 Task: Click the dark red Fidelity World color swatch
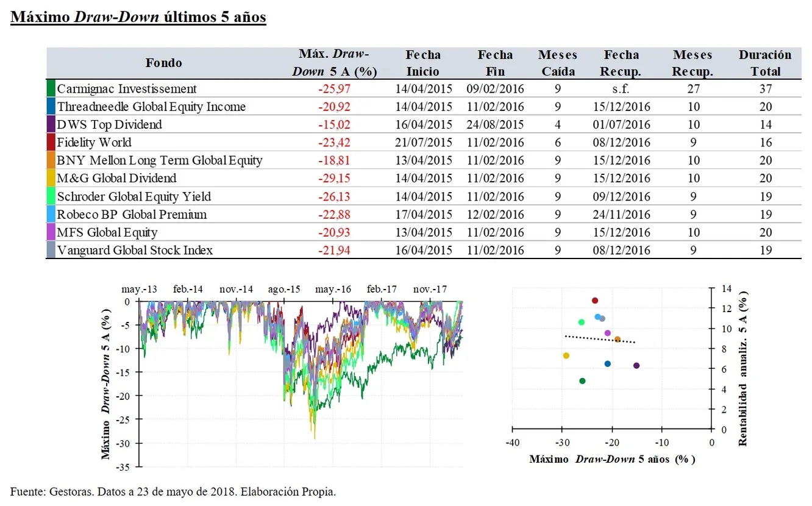coord(51,143)
